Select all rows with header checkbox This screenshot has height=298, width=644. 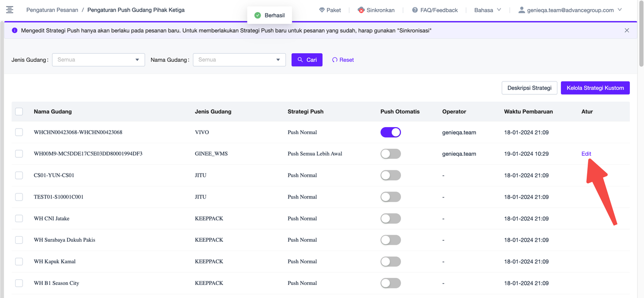coord(19,112)
